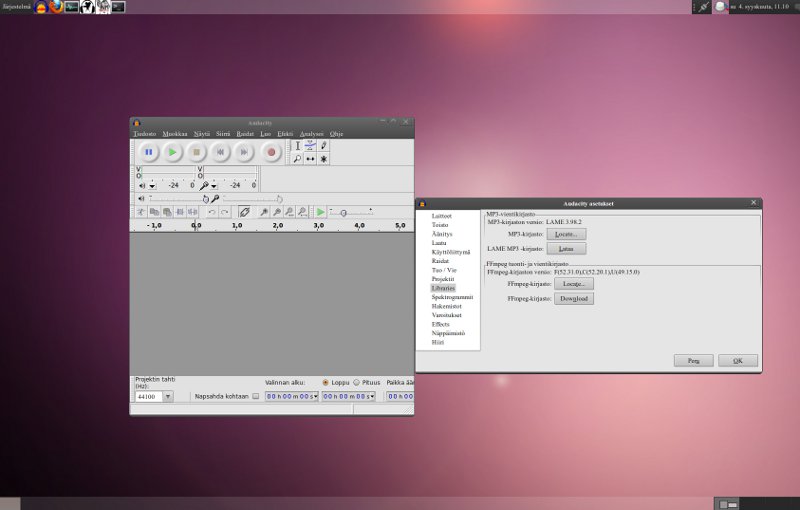The height and width of the screenshot is (510, 800).
Task: Click the microphone icon beside input meter
Action: coord(204,185)
